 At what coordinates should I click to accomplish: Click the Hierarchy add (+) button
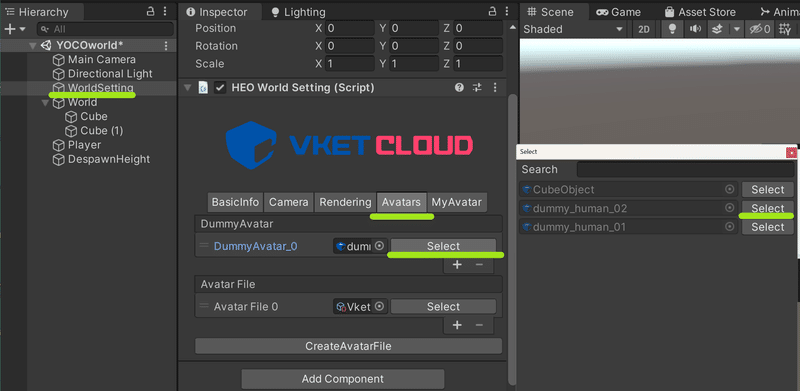click(x=10, y=29)
